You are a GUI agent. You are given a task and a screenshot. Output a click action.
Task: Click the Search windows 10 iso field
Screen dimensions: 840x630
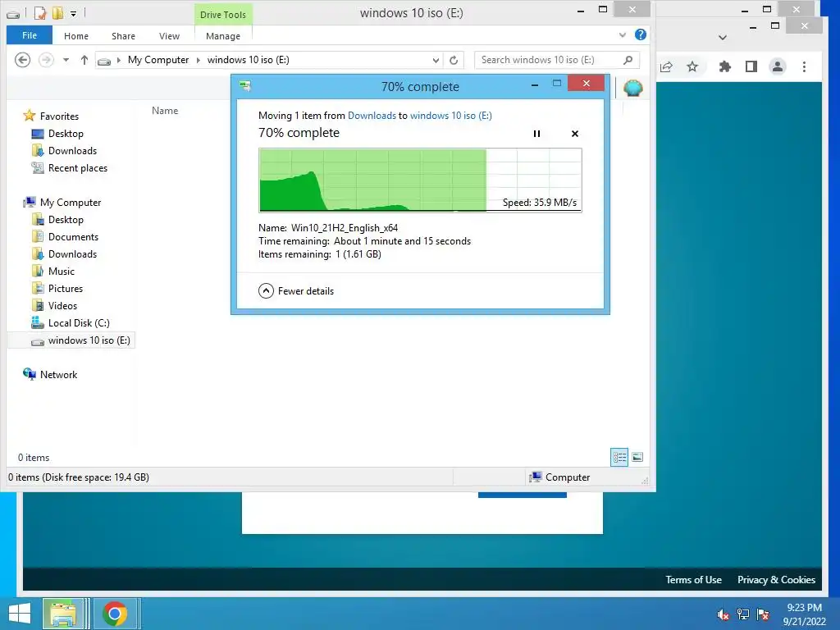557,60
